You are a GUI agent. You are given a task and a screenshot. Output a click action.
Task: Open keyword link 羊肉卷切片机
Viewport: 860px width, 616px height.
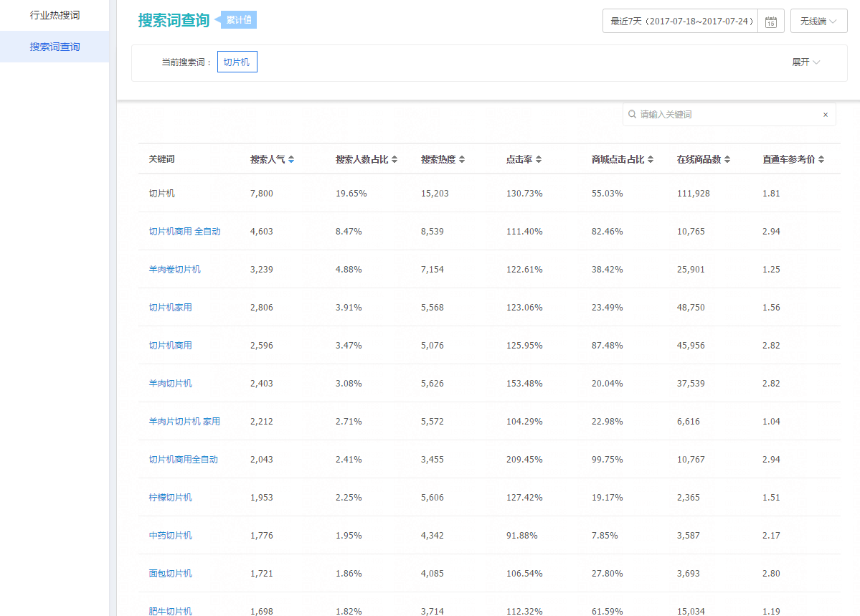pyautogui.click(x=175, y=270)
